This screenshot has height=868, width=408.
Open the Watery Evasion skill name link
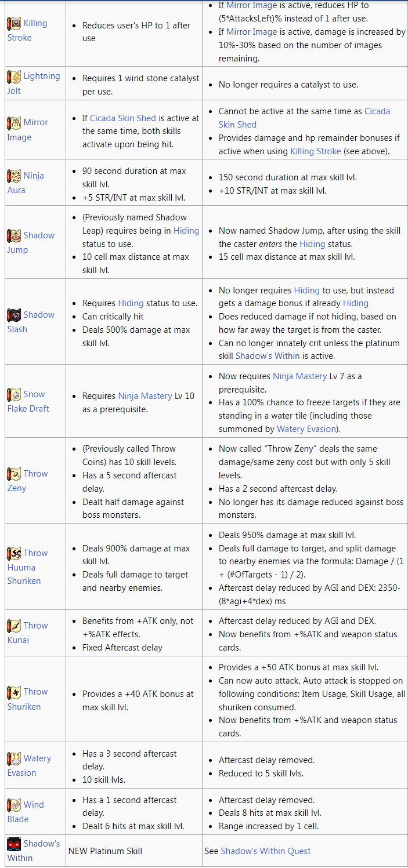coord(29,765)
